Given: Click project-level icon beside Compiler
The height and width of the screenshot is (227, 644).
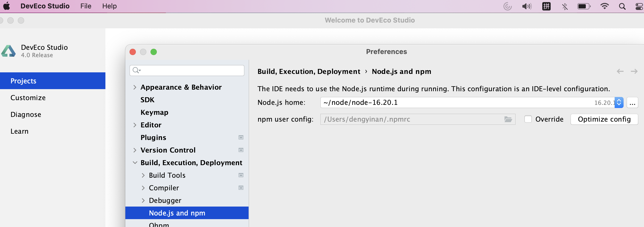Looking at the screenshot, I should [x=241, y=188].
